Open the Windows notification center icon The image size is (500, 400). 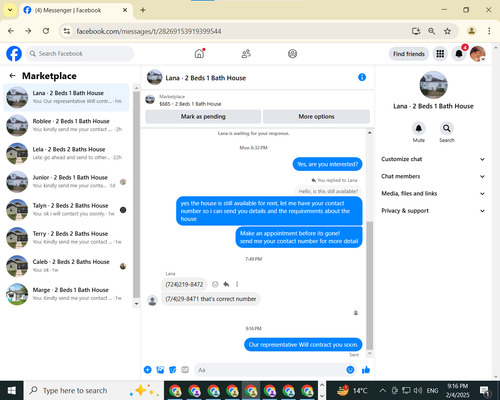(485, 390)
